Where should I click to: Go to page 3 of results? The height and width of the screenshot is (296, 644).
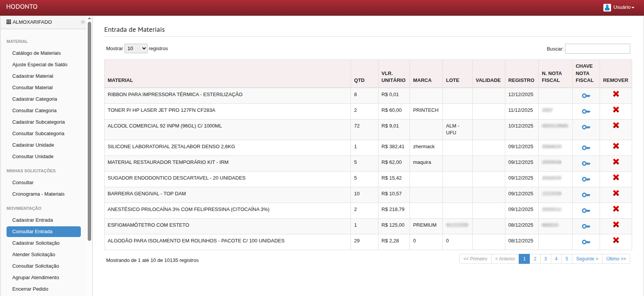point(546,259)
